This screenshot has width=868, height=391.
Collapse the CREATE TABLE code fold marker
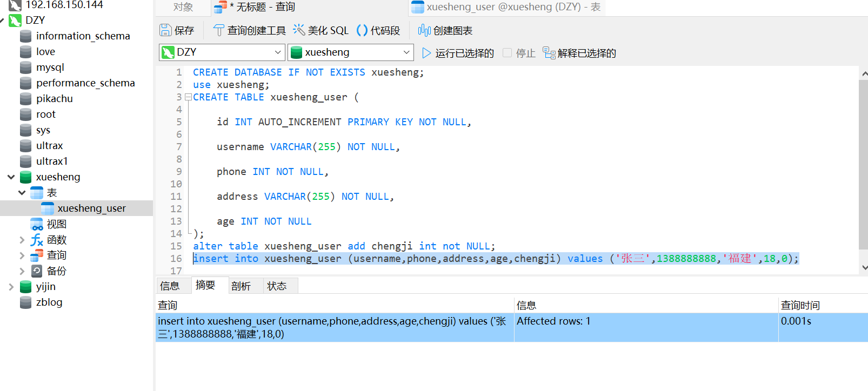188,97
